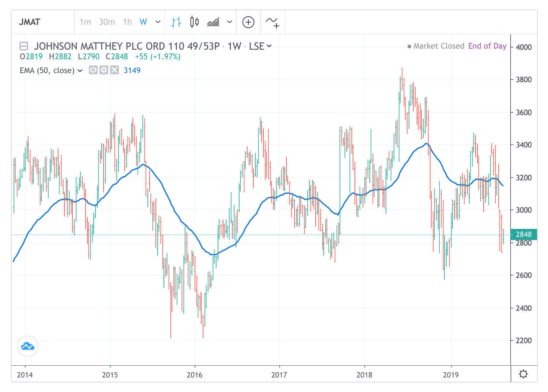The width and height of the screenshot is (548, 392).
Task: Click the low value L2790
Action: click(89, 57)
